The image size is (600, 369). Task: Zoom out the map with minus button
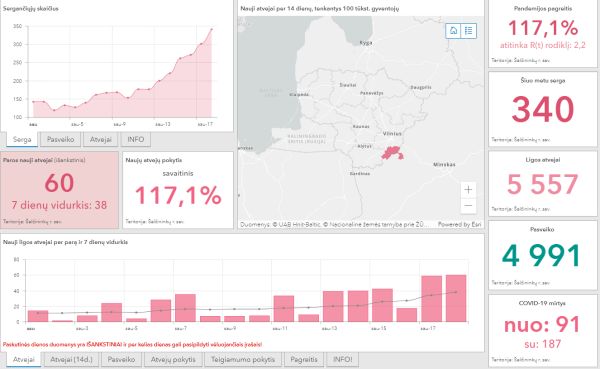coord(468,206)
